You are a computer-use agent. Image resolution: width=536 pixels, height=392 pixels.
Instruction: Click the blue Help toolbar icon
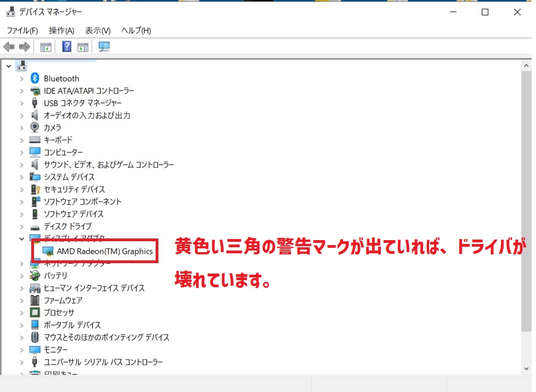pos(67,47)
